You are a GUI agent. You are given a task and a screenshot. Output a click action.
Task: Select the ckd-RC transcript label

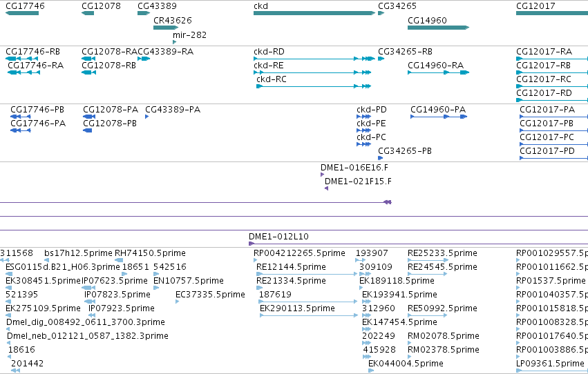272,79
